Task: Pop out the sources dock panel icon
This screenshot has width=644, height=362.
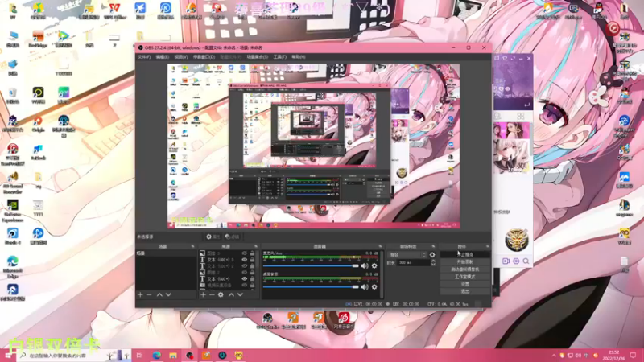Action: [255, 246]
